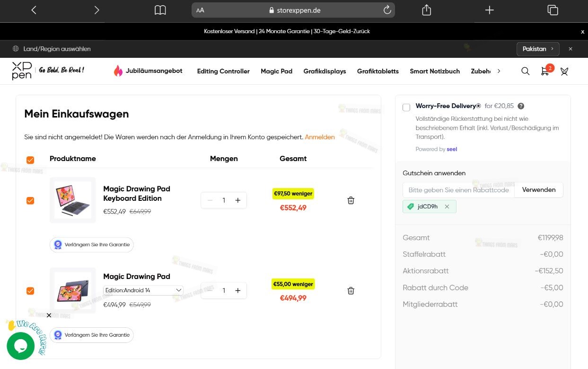
Task: Uncheck the Magic Drawing Pad Android 14 item
Action: tap(30, 291)
